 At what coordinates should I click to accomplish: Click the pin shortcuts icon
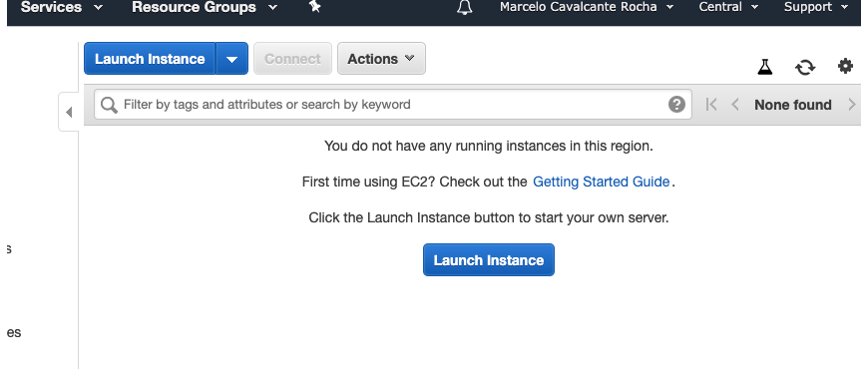(x=315, y=7)
